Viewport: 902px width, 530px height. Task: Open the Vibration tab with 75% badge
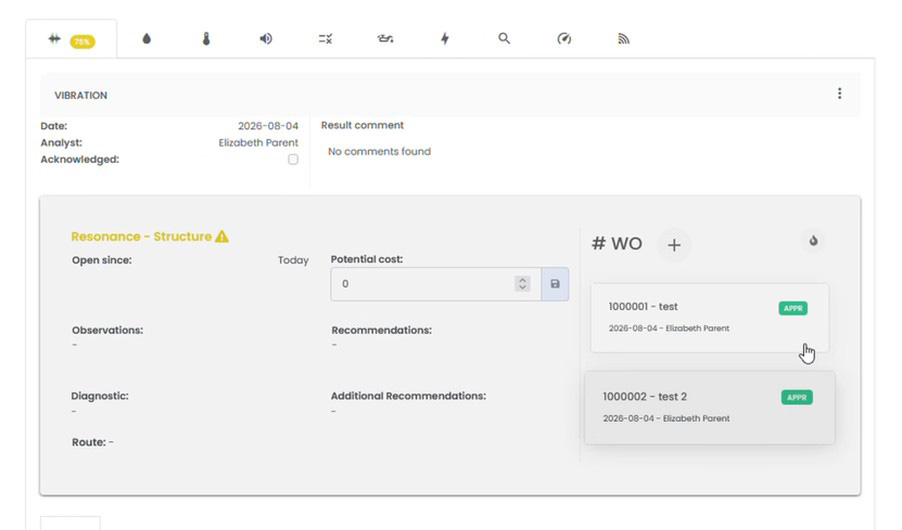click(x=71, y=39)
